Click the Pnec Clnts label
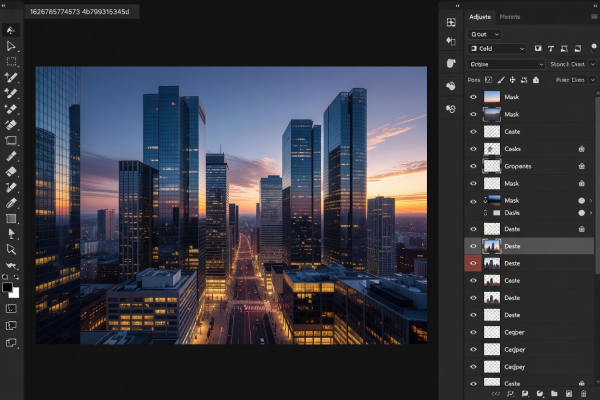Image resolution: width=600 pixels, height=400 pixels. point(570,80)
